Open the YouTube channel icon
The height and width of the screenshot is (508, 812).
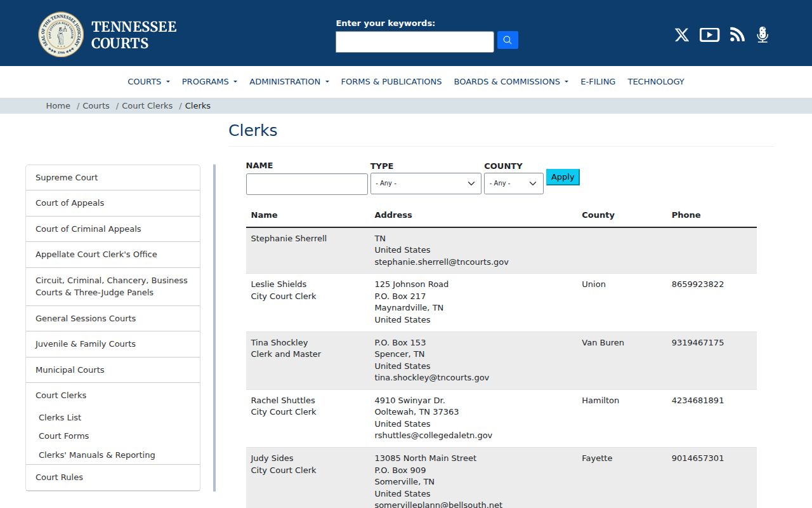(709, 35)
